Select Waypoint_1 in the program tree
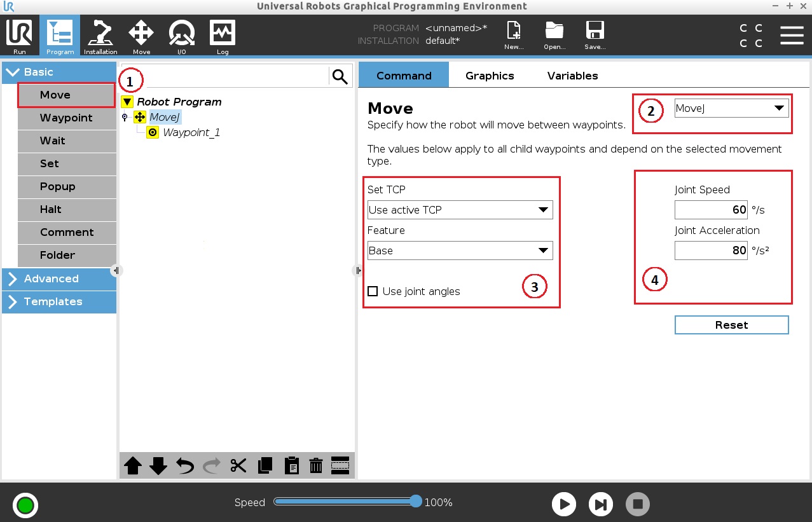Viewport: 812px width, 522px height. tap(191, 132)
